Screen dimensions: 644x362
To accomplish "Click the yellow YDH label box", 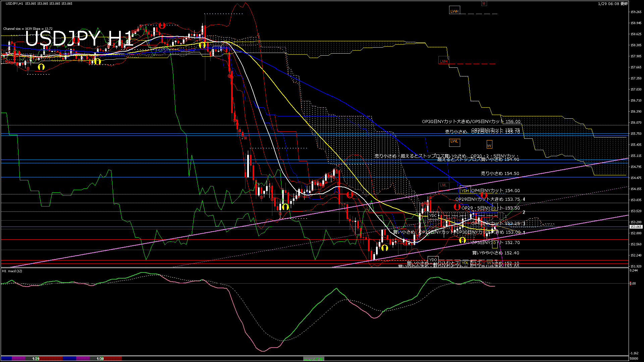I will click(x=465, y=190).
